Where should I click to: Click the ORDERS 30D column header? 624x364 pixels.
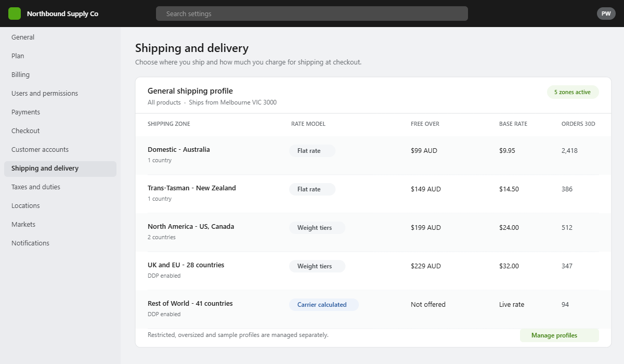(578, 124)
